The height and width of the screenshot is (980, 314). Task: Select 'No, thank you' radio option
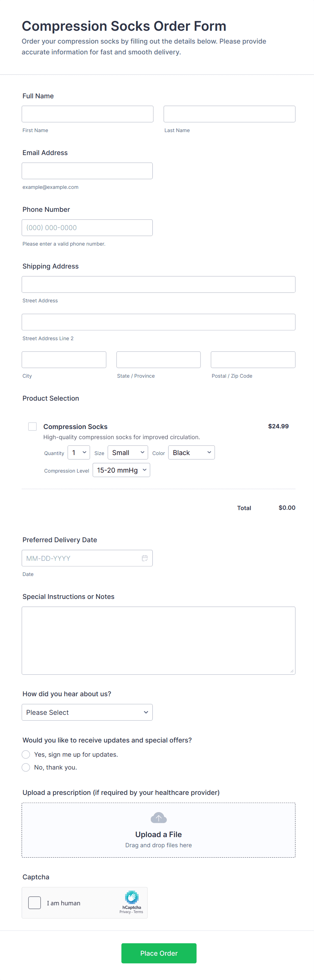[x=26, y=767]
